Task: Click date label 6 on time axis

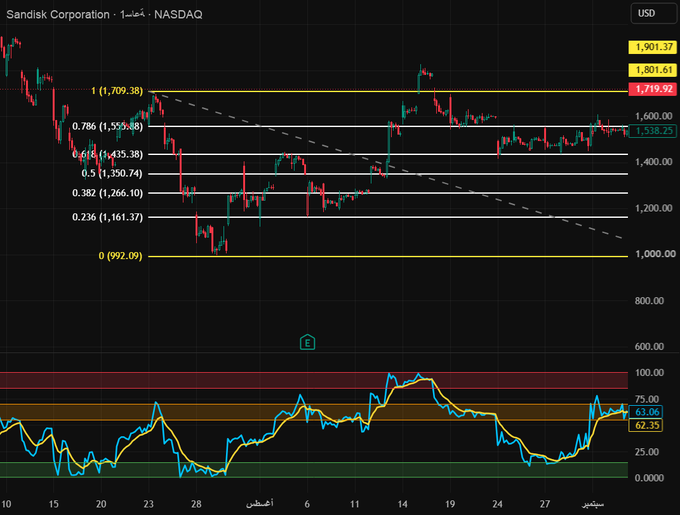Action: click(x=307, y=504)
